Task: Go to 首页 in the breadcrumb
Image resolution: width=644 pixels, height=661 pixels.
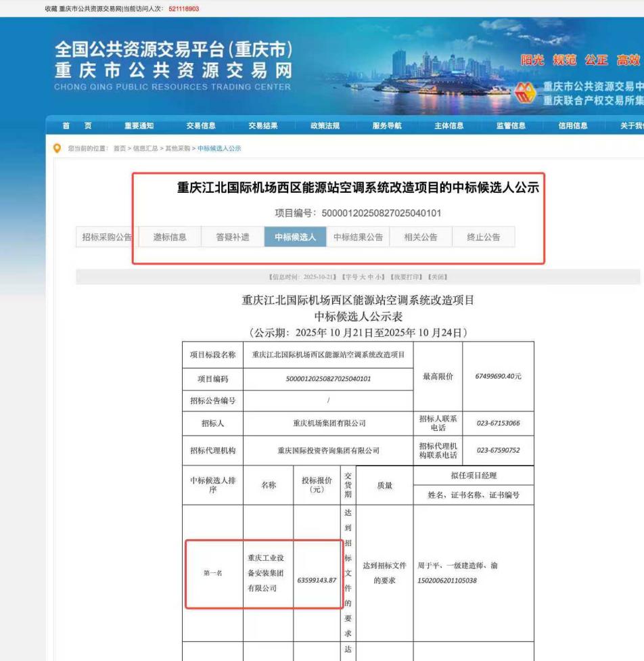Action: click(120, 148)
